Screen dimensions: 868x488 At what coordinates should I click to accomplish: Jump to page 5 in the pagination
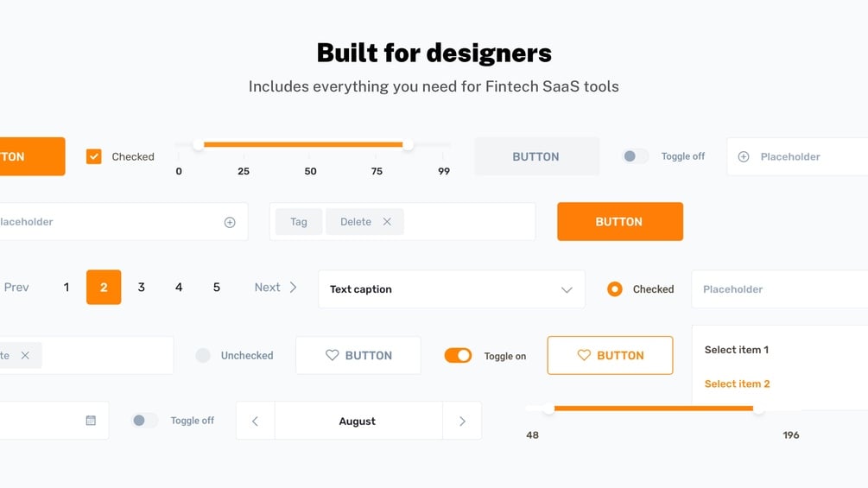(x=217, y=288)
